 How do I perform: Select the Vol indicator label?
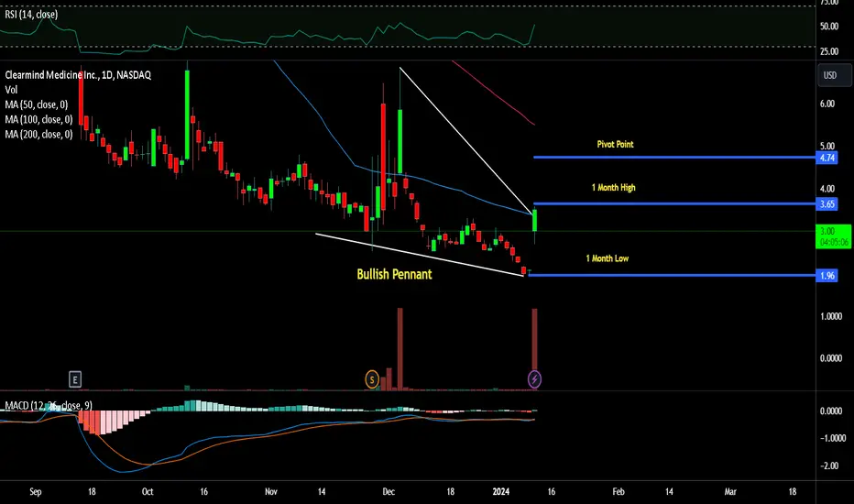11,90
